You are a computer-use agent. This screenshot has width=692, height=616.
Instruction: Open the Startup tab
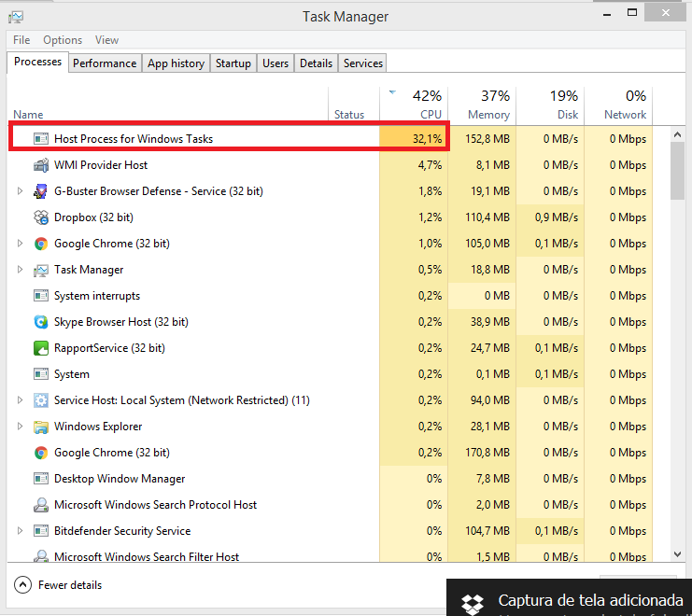[233, 63]
